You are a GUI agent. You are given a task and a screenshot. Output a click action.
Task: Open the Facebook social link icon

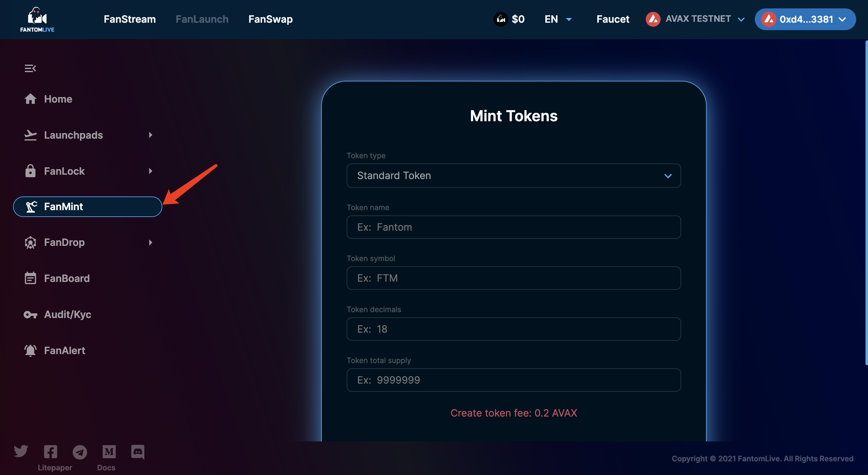click(x=51, y=452)
